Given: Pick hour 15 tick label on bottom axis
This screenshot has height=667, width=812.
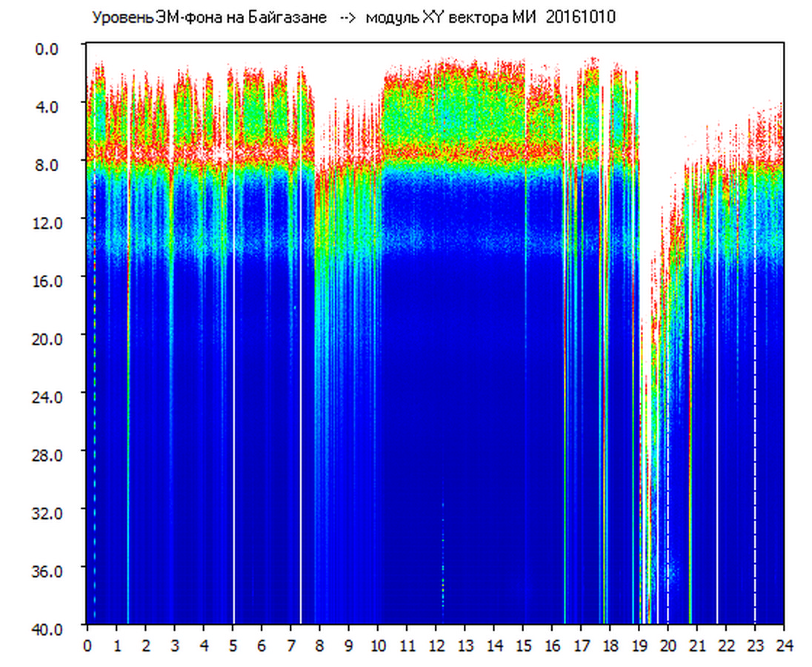Looking at the screenshot, I should 523,646.
